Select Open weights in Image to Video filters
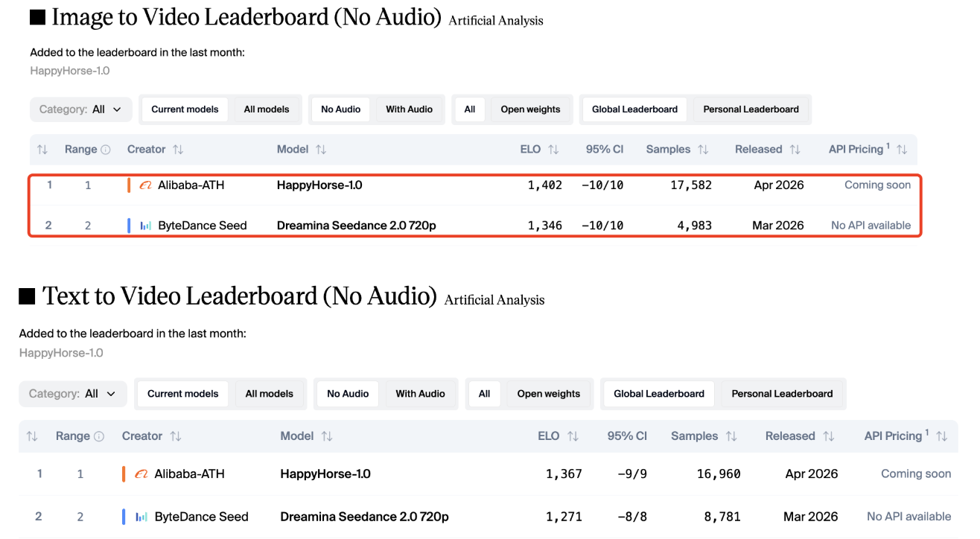This screenshot has height=539, width=980. [530, 109]
